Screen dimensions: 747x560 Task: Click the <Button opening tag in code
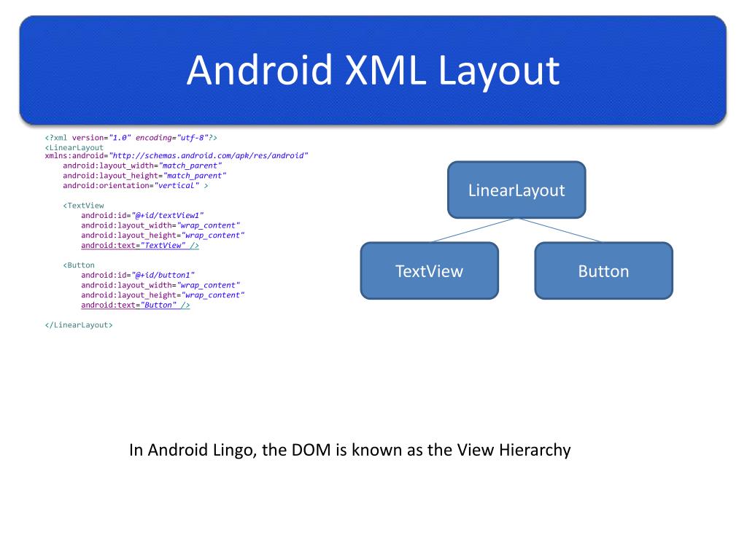click(79, 265)
